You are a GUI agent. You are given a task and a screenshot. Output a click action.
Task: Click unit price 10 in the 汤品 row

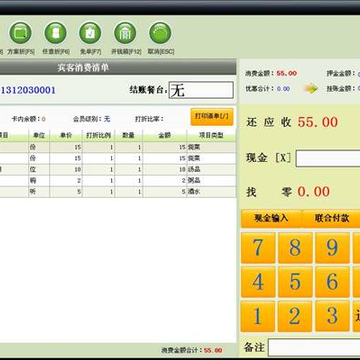[x=78, y=170]
